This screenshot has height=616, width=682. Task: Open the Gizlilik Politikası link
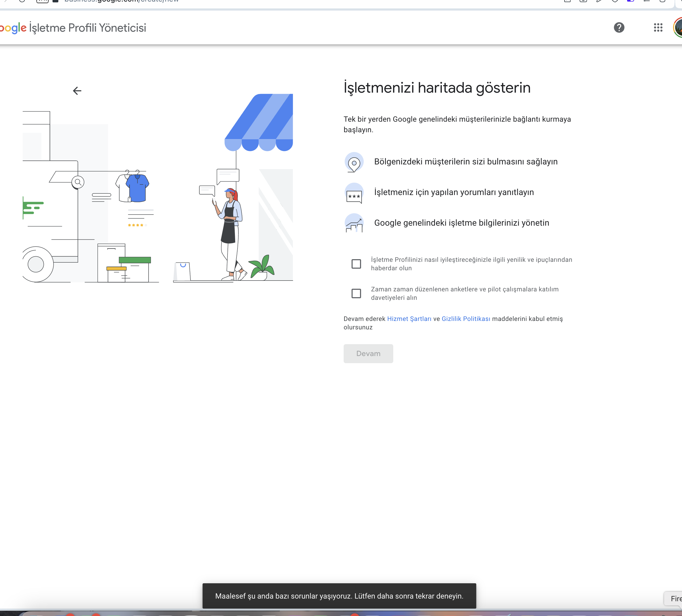(466, 319)
